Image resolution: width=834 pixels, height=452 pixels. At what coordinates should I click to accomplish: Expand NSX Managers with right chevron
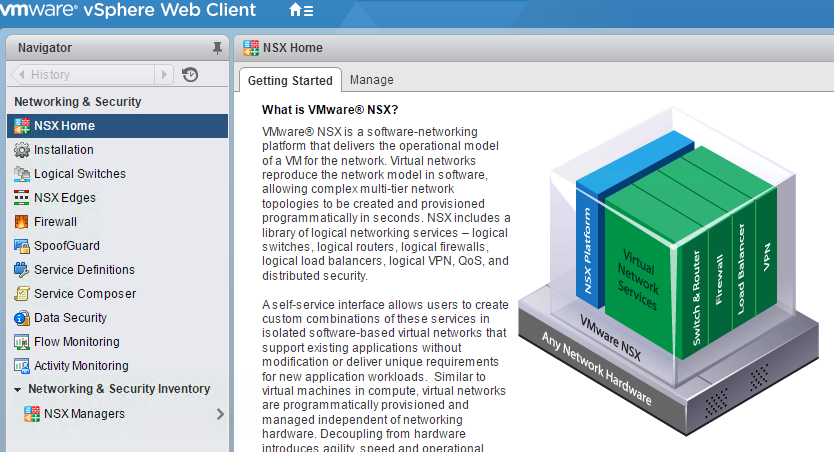(220, 414)
